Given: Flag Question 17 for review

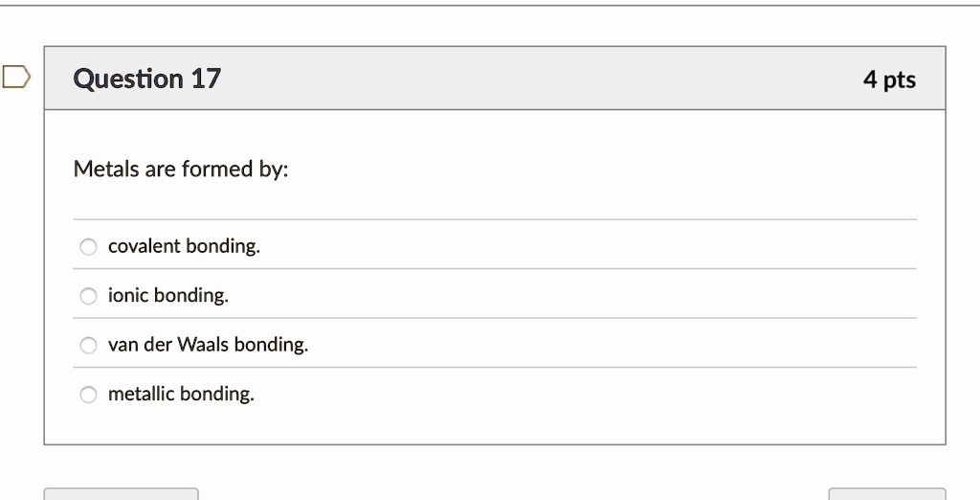Looking at the screenshot, I should [x=16, y=77].
